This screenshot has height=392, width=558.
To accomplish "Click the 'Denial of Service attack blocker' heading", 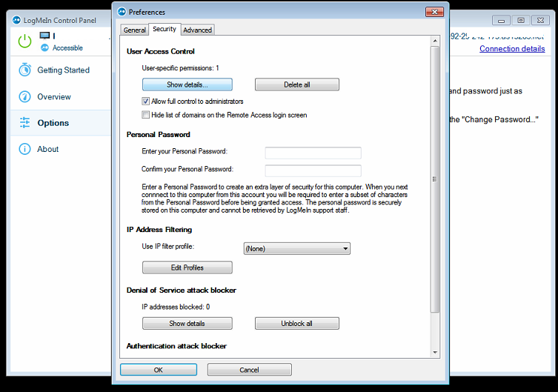I will 182,290.
